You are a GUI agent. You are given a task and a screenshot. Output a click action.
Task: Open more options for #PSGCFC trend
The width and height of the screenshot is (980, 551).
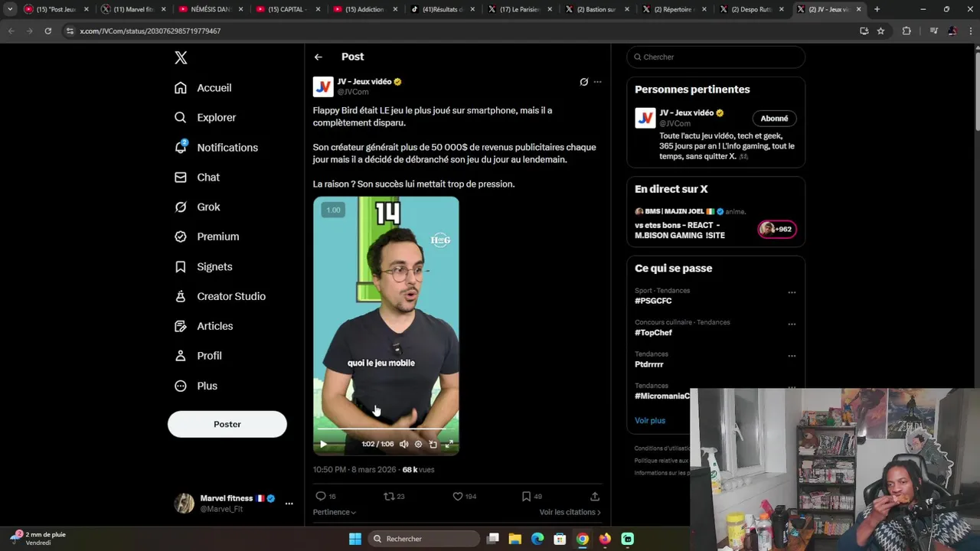tap(792, 292)
